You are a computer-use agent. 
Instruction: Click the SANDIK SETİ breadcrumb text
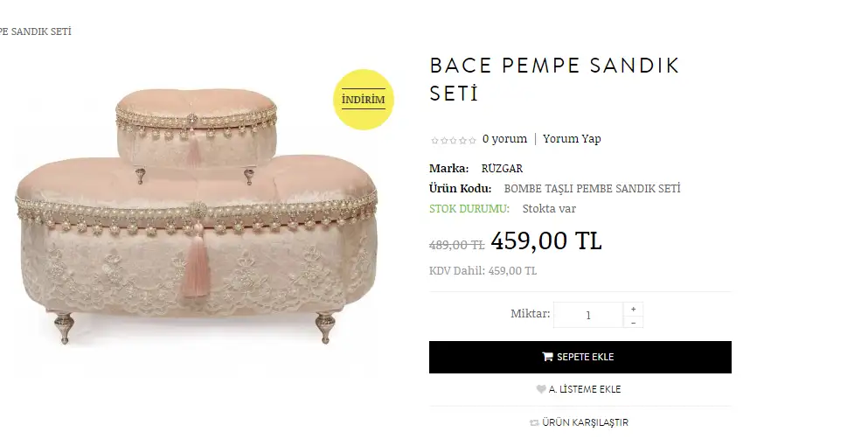pyautogui.click(x=35, y=31)
